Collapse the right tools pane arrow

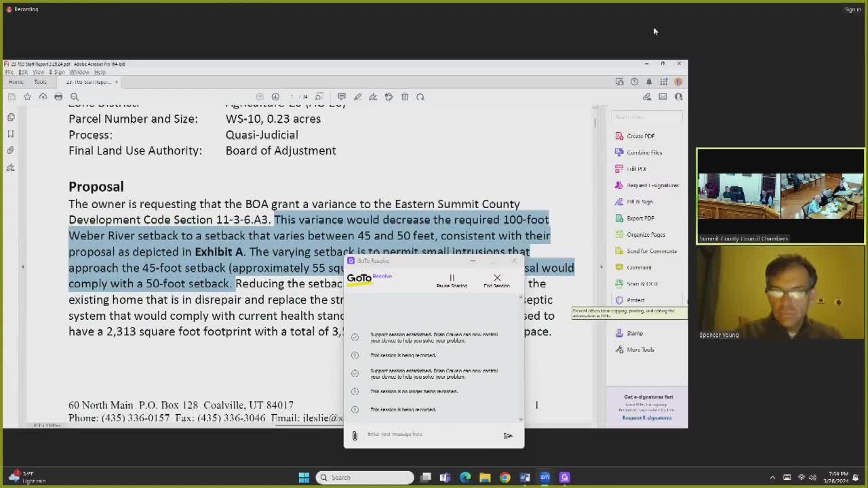tap(601, 267)
